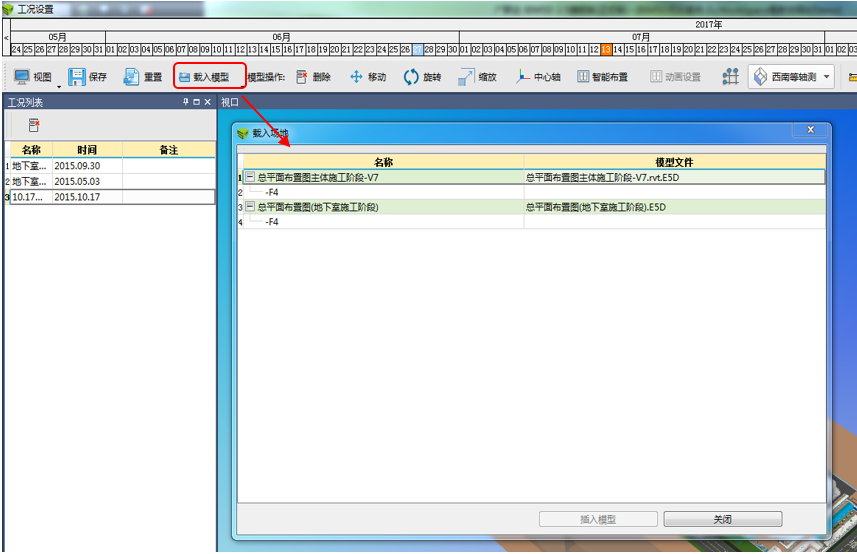This screenshot has height=554, width=857.
Task: Click the 重置 reset tool
Action: 143,77
